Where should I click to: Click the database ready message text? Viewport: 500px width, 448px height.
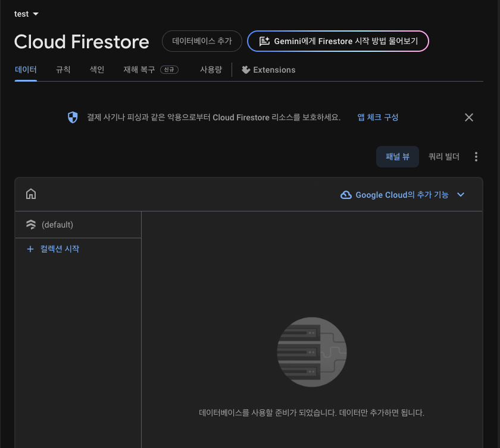tap(311, 413)
